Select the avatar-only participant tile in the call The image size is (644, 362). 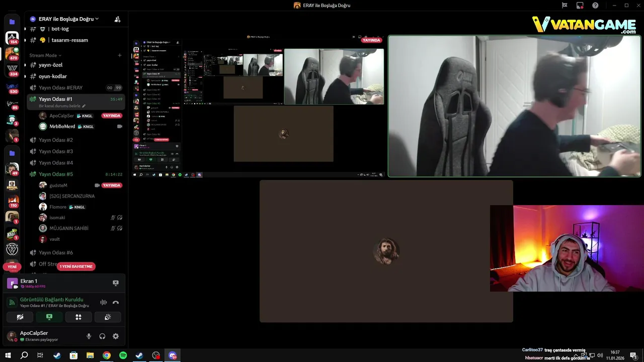click(386, 251)
